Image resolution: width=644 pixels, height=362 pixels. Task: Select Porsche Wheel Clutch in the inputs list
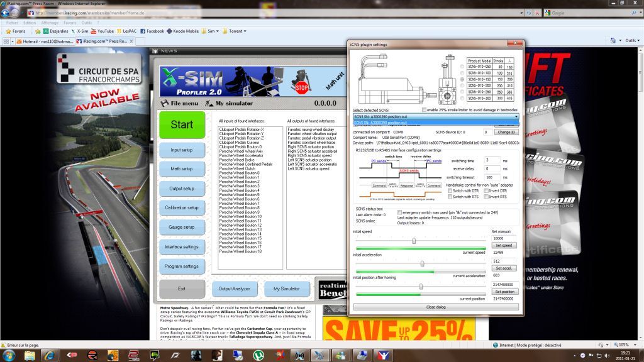pos(237,168)
